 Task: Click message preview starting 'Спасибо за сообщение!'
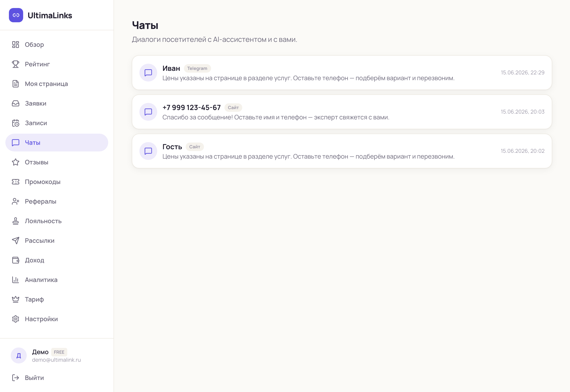click(x=276, y=117)
